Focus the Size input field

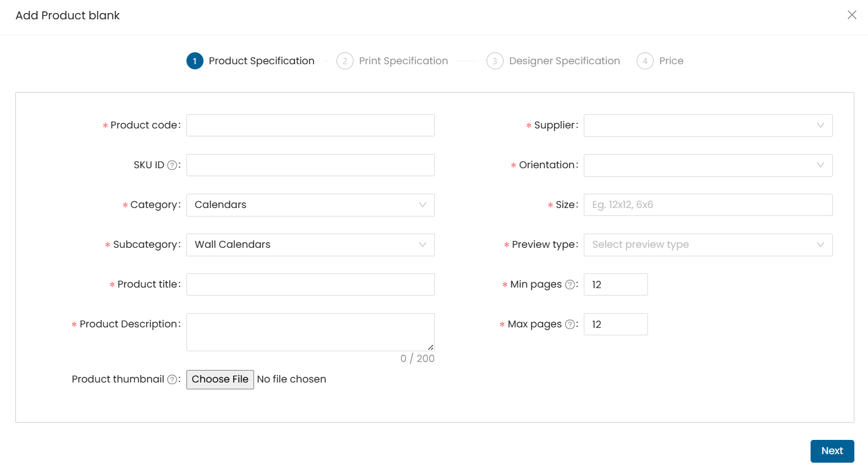coord(708,205)
